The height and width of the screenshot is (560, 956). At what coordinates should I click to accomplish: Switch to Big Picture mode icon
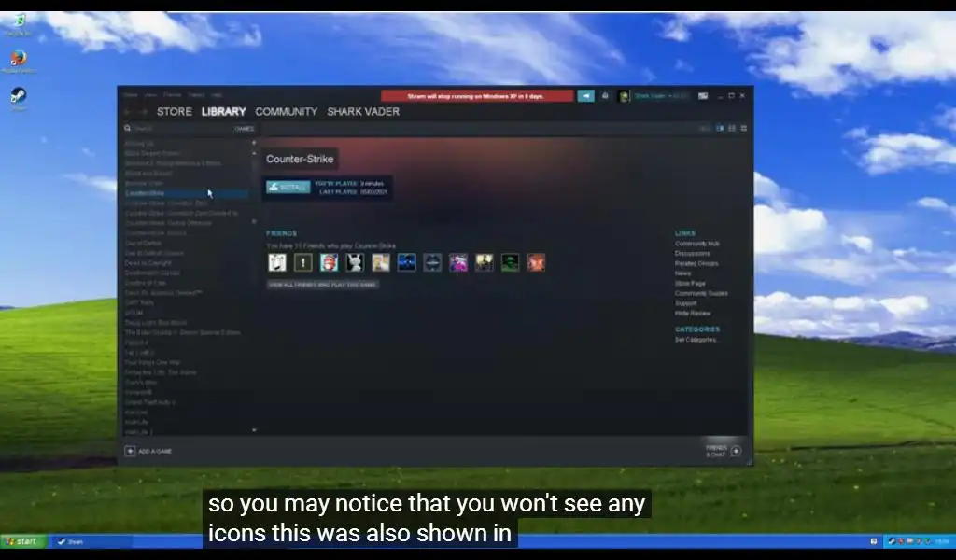pos(703,96)
